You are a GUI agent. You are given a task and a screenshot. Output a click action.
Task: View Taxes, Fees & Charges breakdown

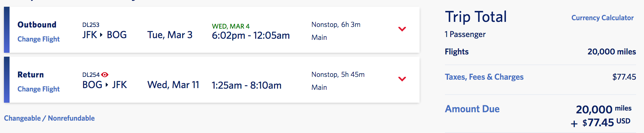pyautogui.click(x=484, y=77)
